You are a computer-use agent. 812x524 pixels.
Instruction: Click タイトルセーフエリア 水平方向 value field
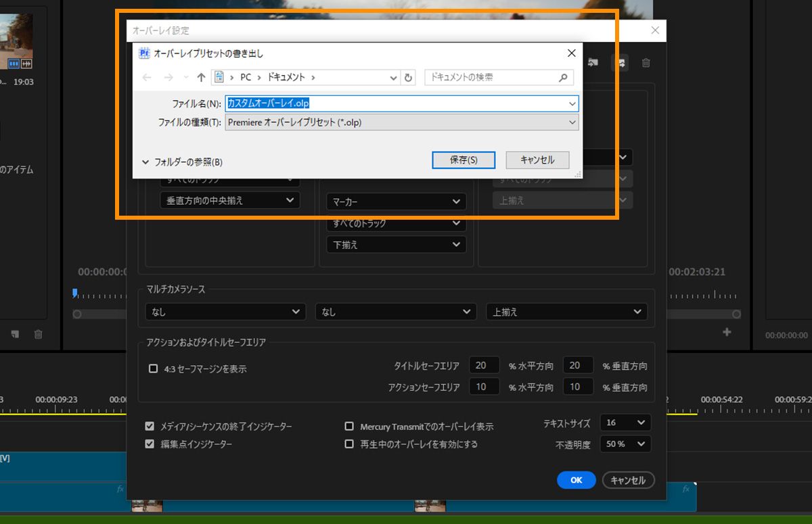click(x=484, y=366)
